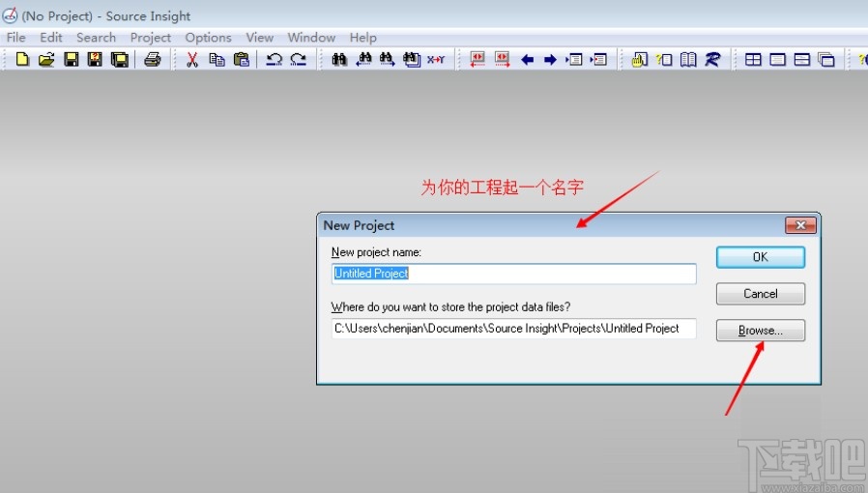The image size is (868, 493).
Task: Click the Symbol Info question mark icon
Action: pyautogui.click(x=664, y=59)
